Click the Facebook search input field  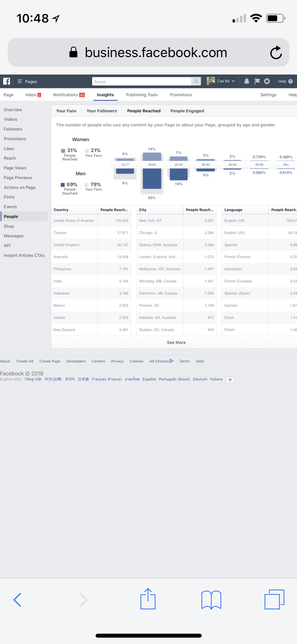[142, 81]
